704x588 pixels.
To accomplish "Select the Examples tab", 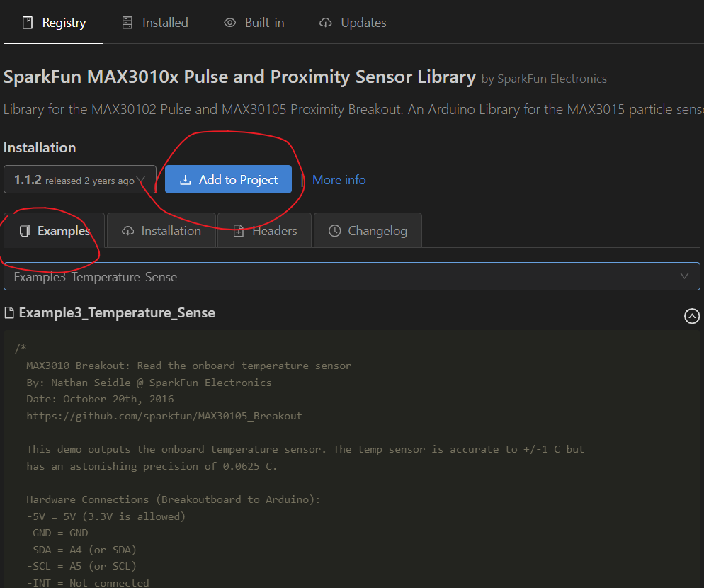I will (x=55, y=231).
